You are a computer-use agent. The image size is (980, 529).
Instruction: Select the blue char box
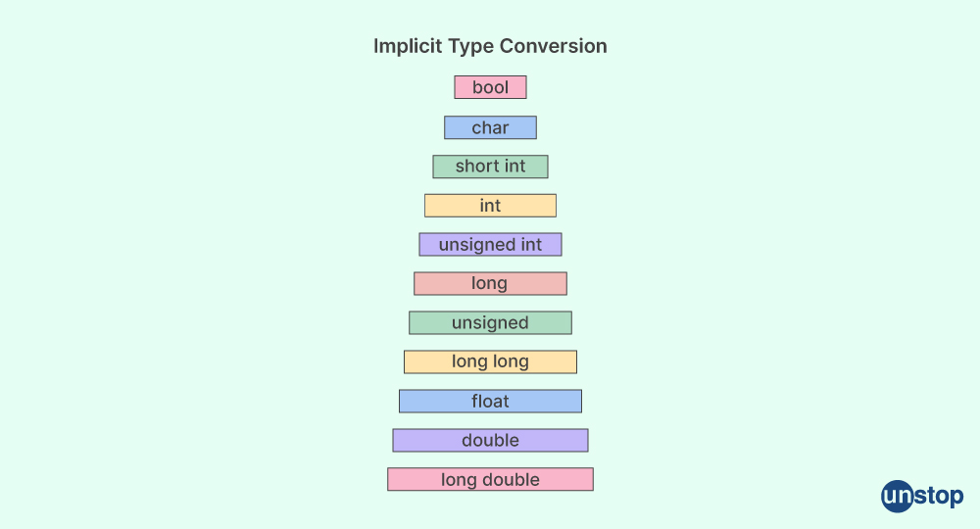tap(491, 127)
